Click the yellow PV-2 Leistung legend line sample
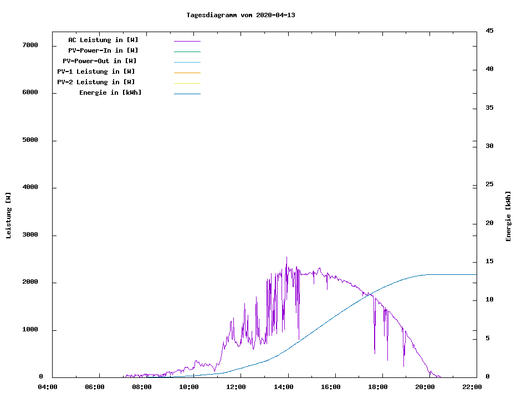Screen dimensions: 532x399 [x=187, y=83]
